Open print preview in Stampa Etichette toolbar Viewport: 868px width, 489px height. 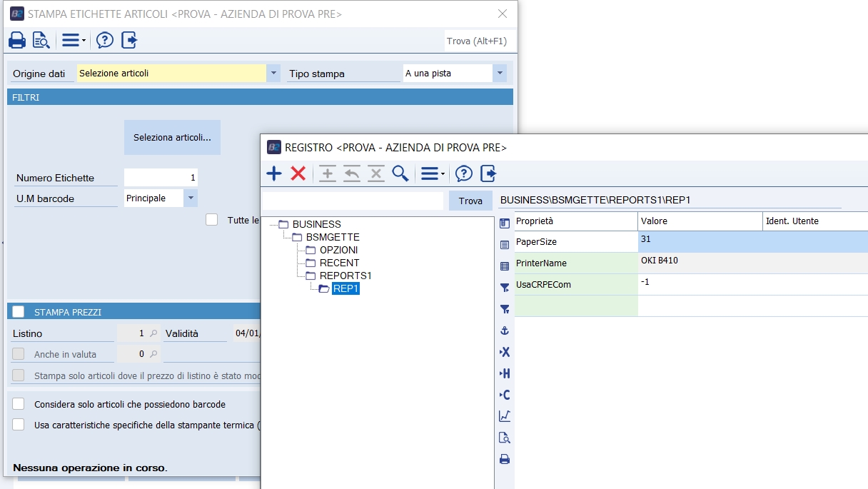coord(41,41)
